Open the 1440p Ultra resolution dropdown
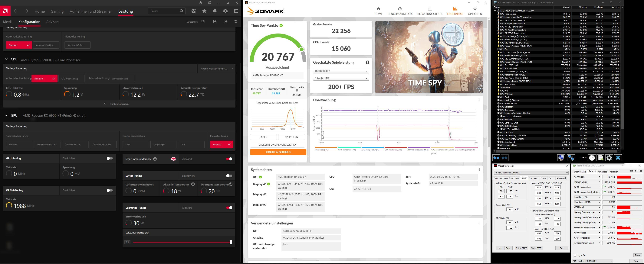 [341, 78]
